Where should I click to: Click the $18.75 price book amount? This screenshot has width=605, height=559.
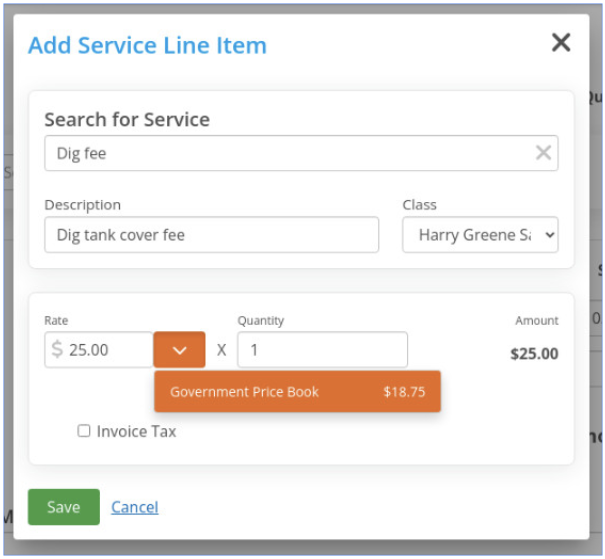[404, 392]
